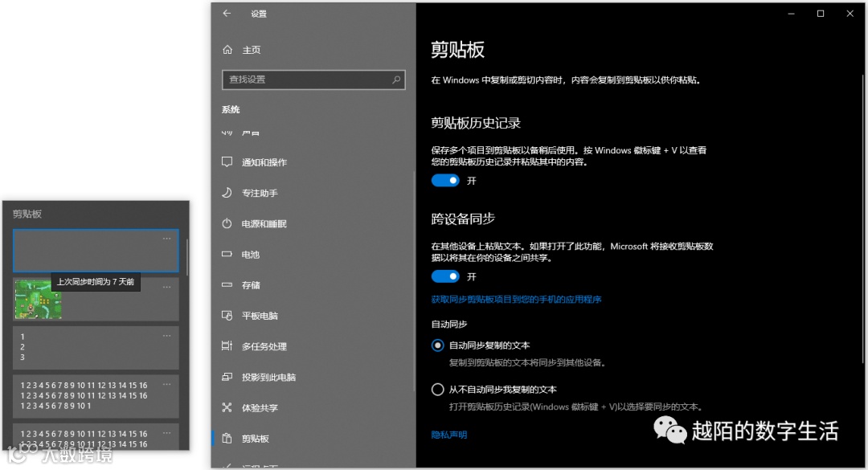Click the 电源和睡眠 power icon

(x=227, y=223)
